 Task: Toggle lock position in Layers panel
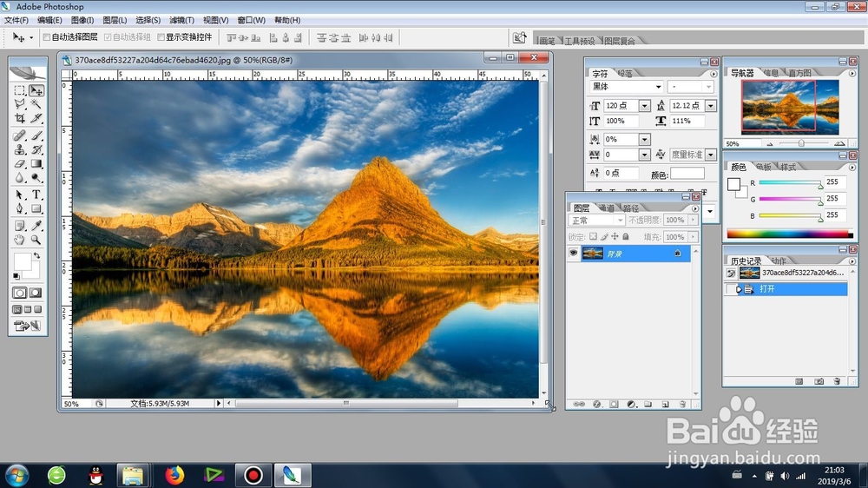pos(615,236)
